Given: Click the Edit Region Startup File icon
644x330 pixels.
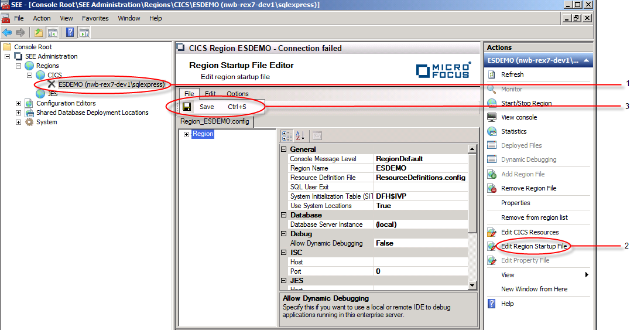Looking at the screenshot, I should point(492,246).
